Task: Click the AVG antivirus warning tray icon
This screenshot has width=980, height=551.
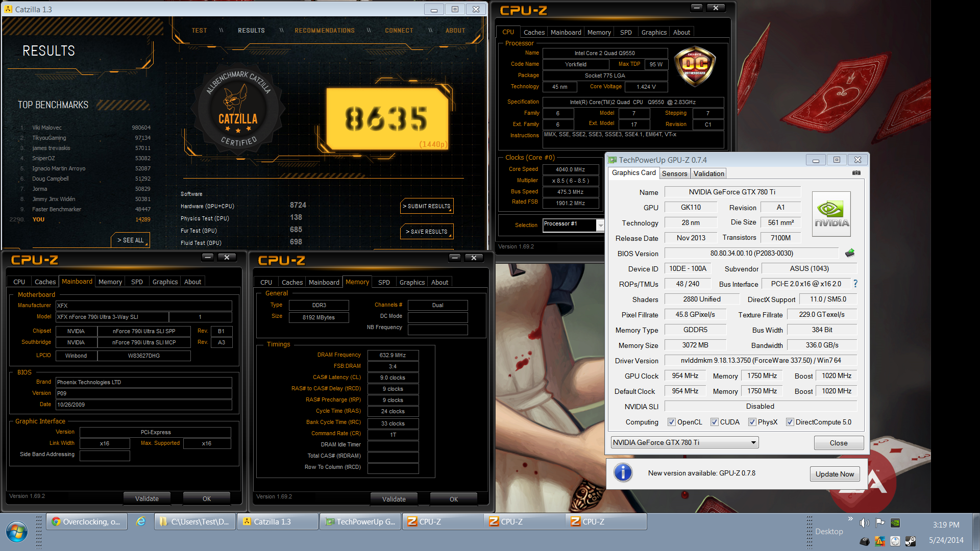Action: [x=879, y=541]
